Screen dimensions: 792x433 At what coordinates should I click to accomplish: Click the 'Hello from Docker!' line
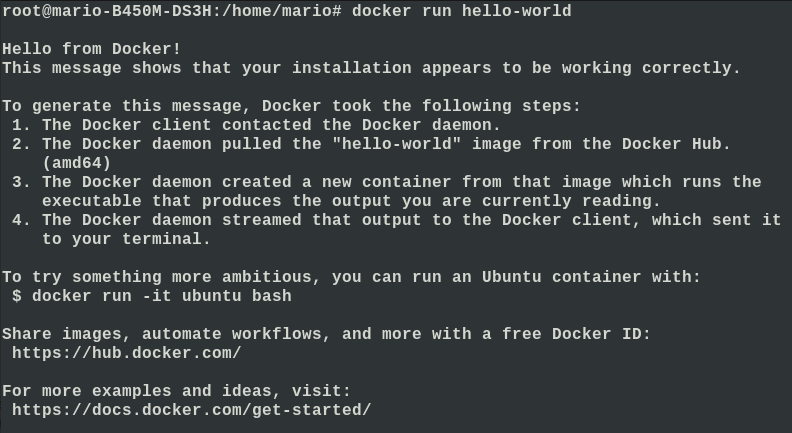91,49
